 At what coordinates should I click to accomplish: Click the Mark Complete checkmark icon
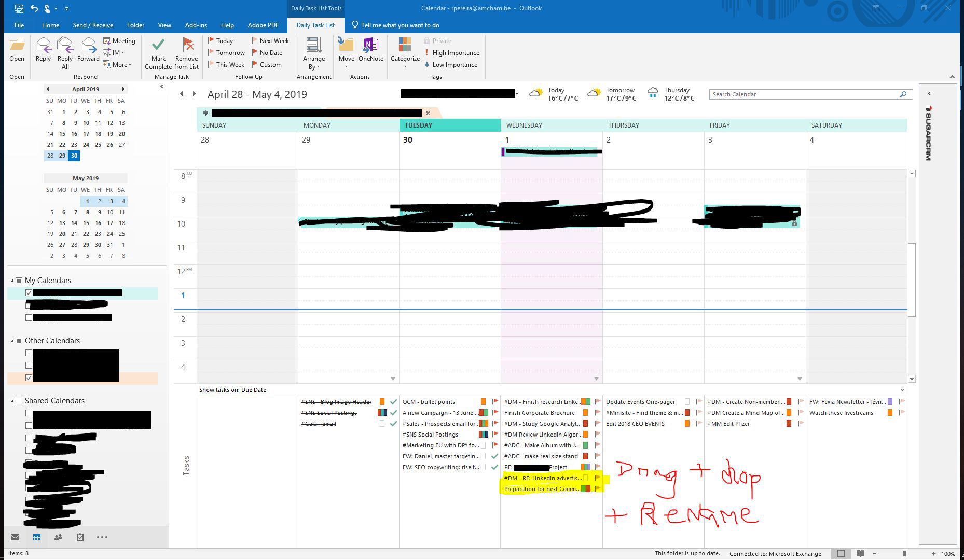tap(158, 45)
